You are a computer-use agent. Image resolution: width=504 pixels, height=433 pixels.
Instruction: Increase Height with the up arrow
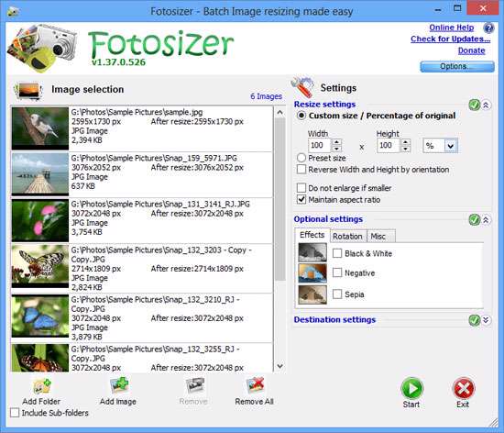point(405,142)
